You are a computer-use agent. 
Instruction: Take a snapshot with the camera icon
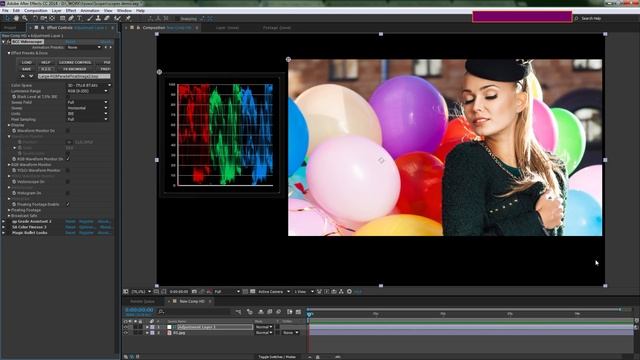click(194, 291)
